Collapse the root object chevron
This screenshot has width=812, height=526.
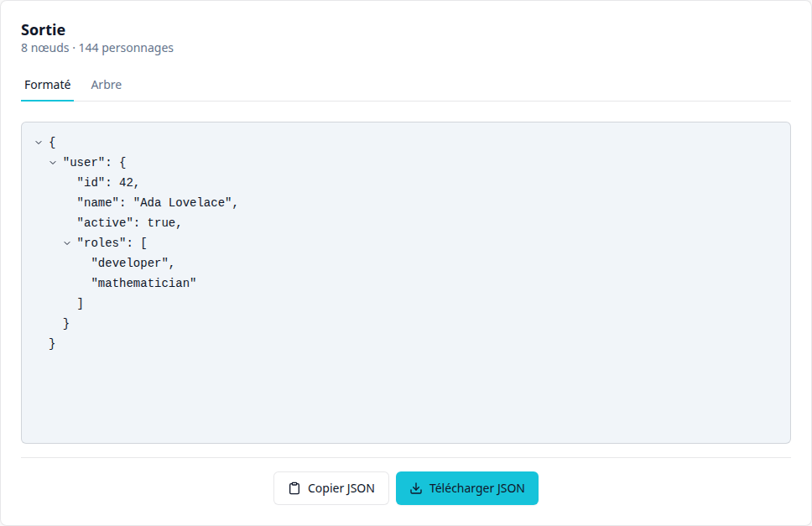click(x=39, y=143)
